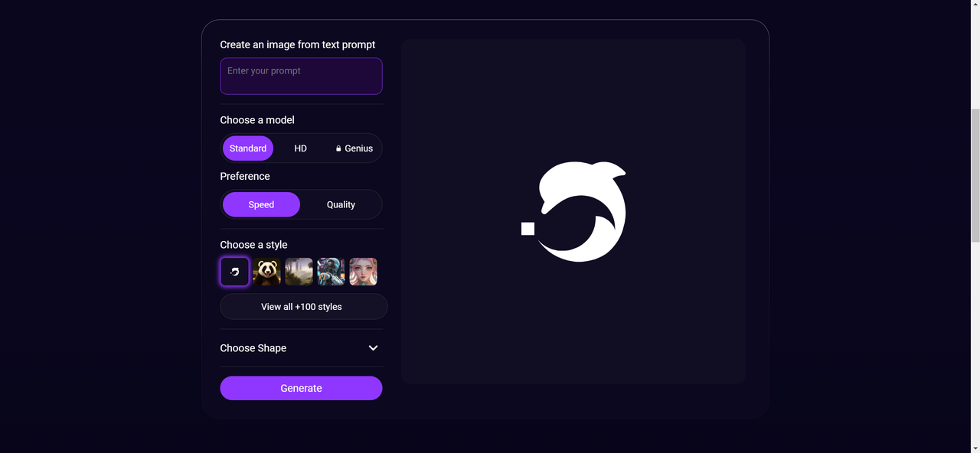
Task: Click the scrollbar down arrow
Action: point(975,447)
